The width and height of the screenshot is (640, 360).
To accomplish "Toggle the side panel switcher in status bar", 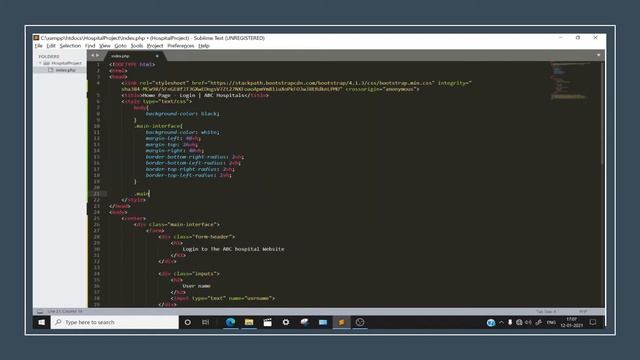I will (40, 311).
